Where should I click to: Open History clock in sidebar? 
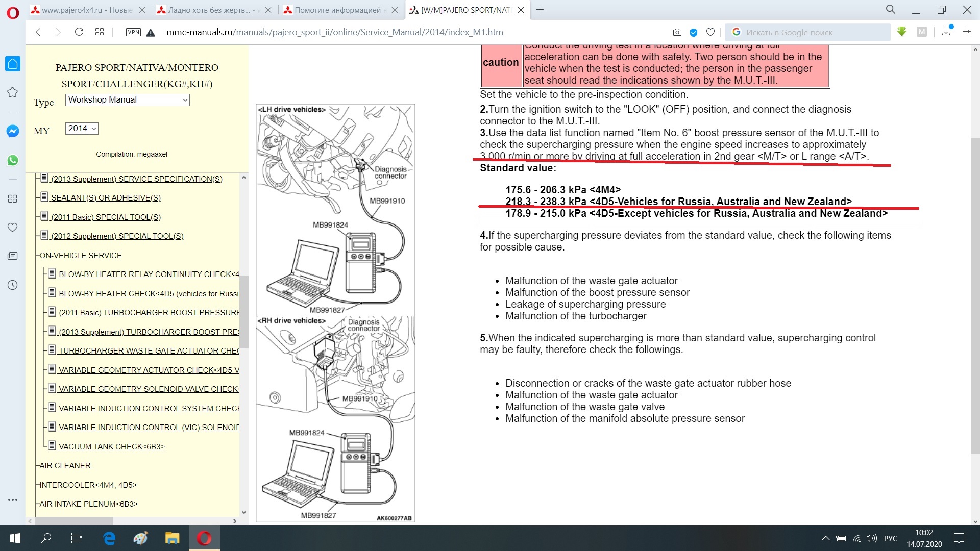point(13,285)
